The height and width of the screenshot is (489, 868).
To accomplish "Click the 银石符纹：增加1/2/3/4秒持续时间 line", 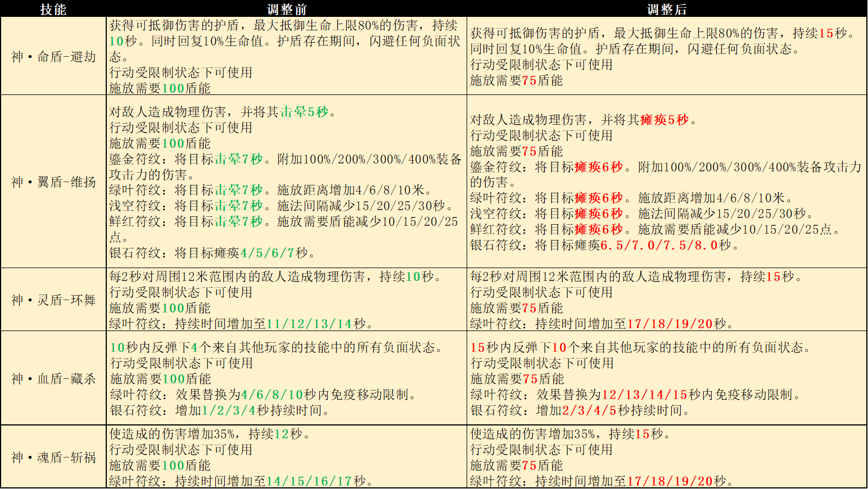I will pos(220,410).
